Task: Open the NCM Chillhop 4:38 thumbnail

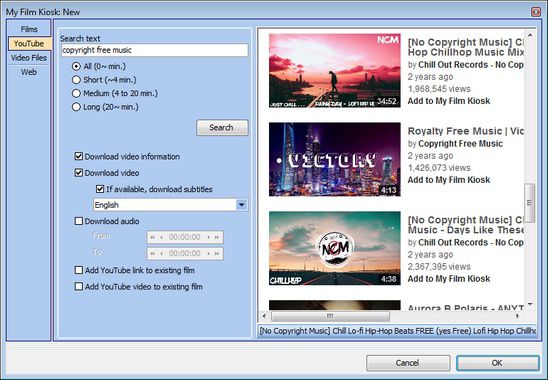Action: (334, 248)
